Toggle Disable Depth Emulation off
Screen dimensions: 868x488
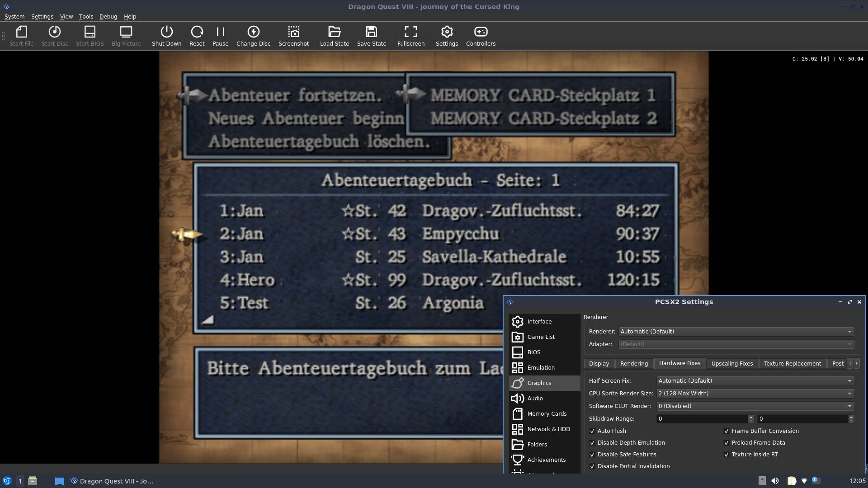593,442
